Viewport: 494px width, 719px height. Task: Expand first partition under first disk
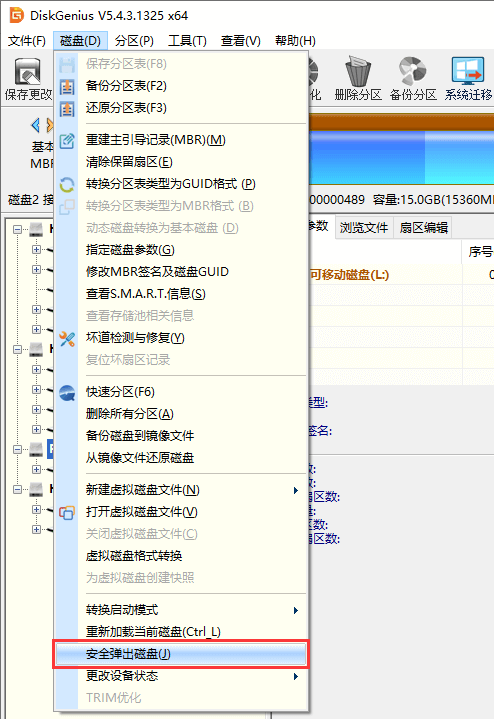(36, 249)
